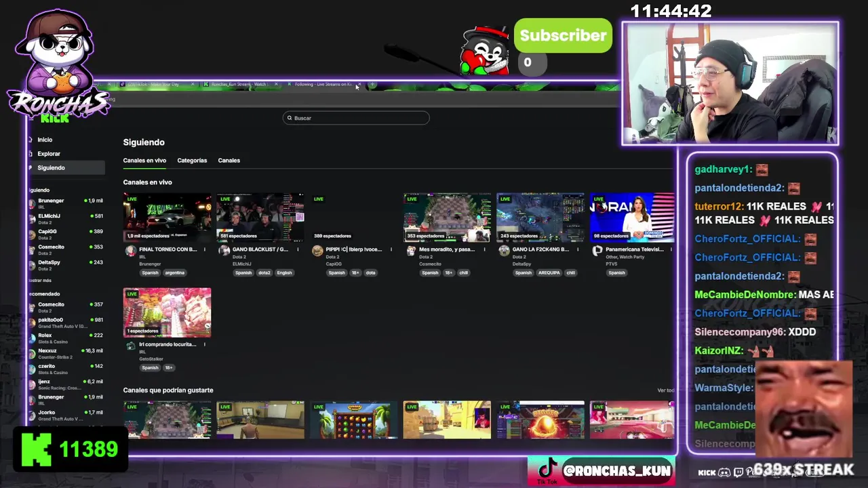Click CapiGG avatar under PIPIPI card
Viewport: 868px width, 488px height.
point(317,251)
